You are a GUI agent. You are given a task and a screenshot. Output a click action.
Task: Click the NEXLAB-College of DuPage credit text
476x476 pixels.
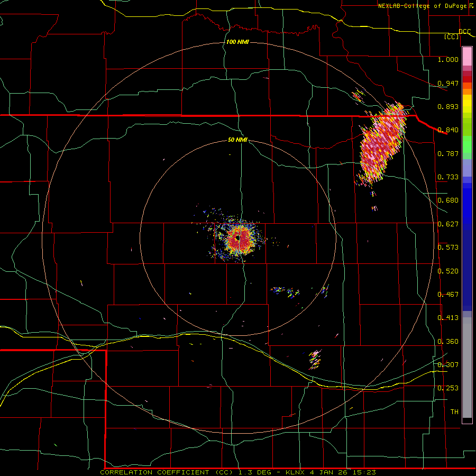[x=422, y=6]
